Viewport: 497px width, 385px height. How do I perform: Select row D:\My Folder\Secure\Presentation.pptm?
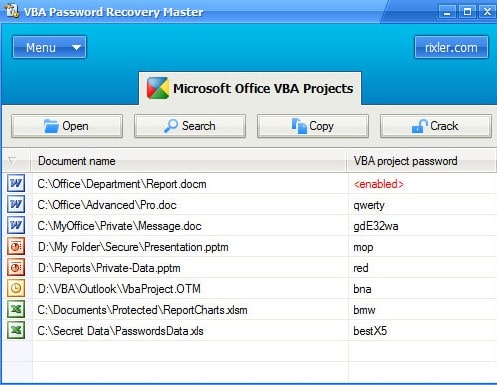coord(249,247)
